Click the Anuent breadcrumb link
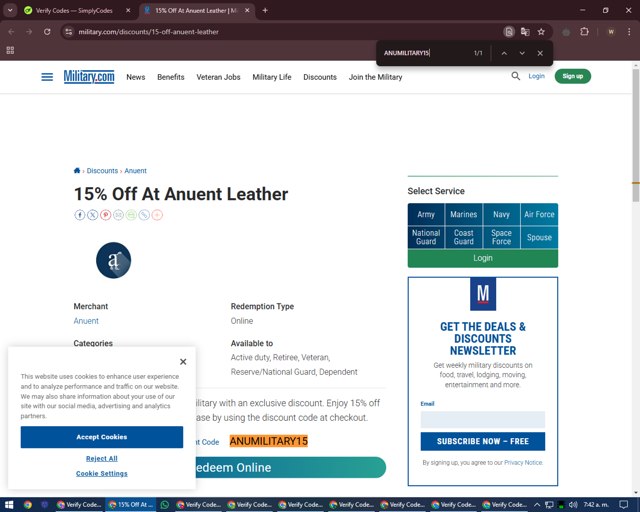 (136, 171)
